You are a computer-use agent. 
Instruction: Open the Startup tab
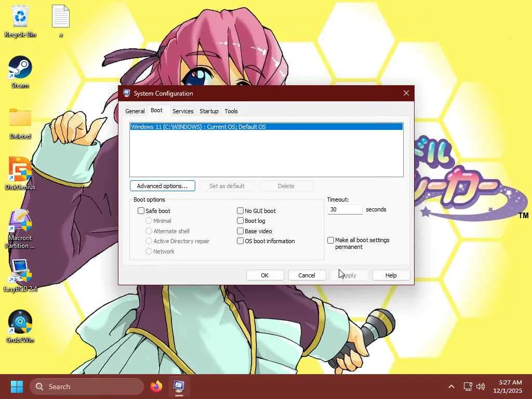[209, 111]
